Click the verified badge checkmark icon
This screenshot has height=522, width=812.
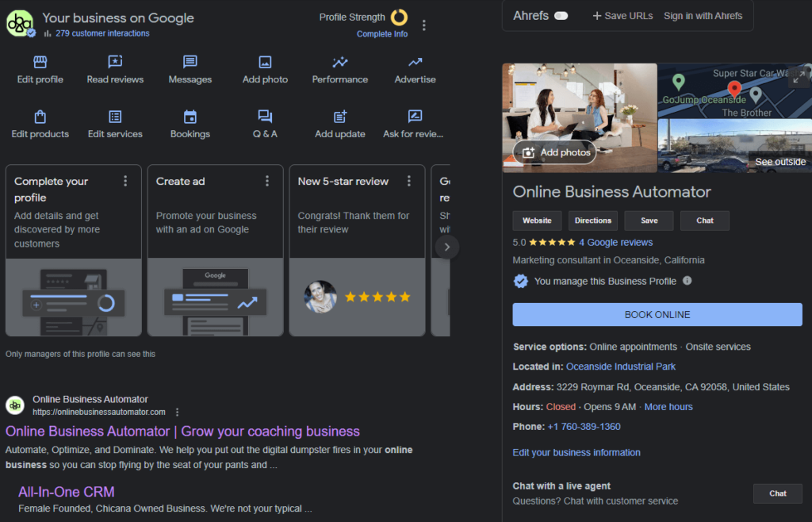[x=520, y=281]
